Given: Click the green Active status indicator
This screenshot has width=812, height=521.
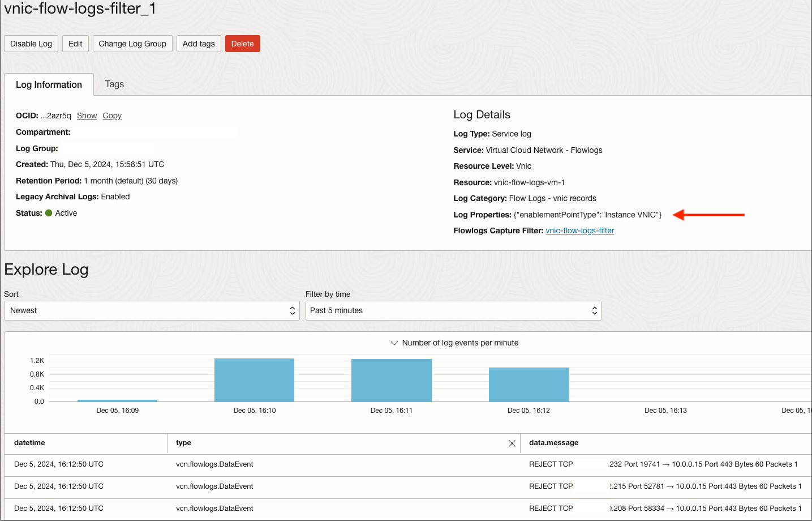Looking at the screenshot, I should 49,213.
